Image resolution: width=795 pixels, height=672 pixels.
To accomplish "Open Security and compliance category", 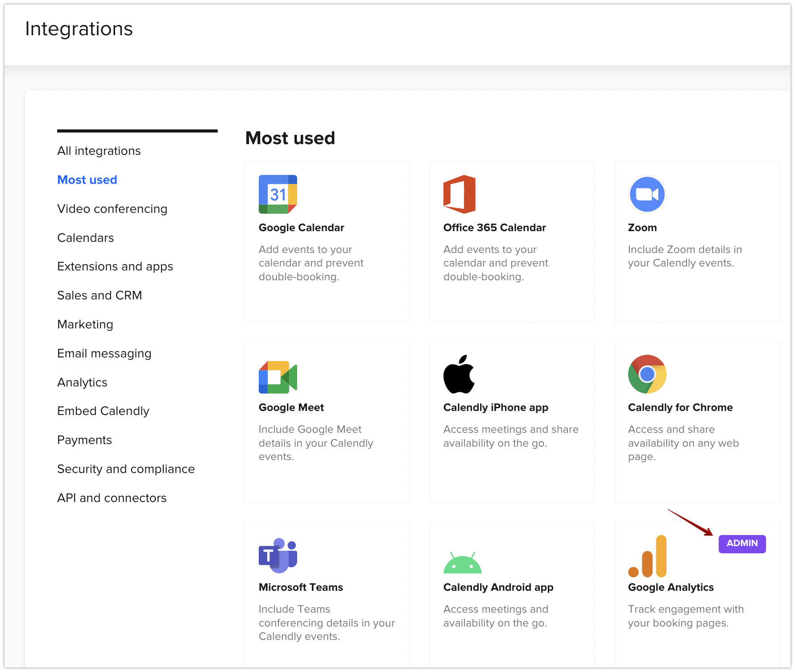I will pos(126,469).
